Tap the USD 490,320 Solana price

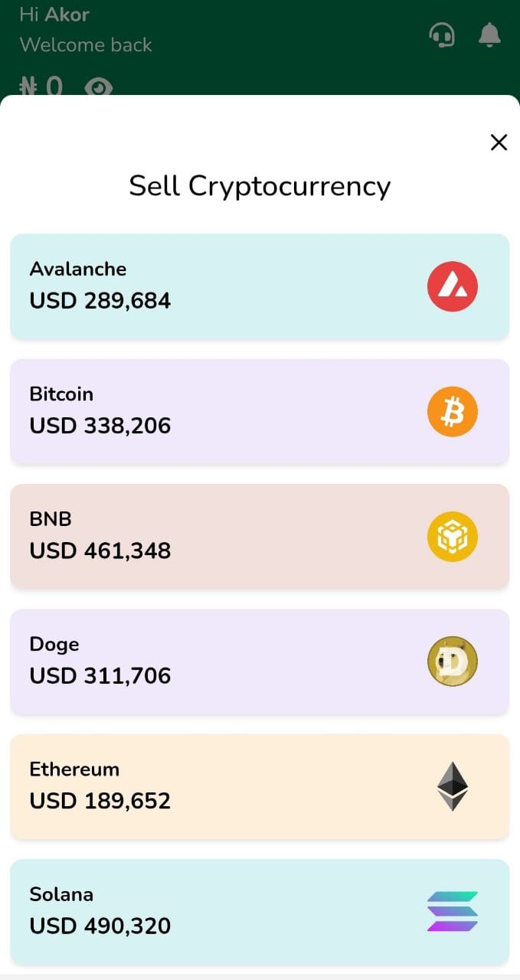click(100, 926)
